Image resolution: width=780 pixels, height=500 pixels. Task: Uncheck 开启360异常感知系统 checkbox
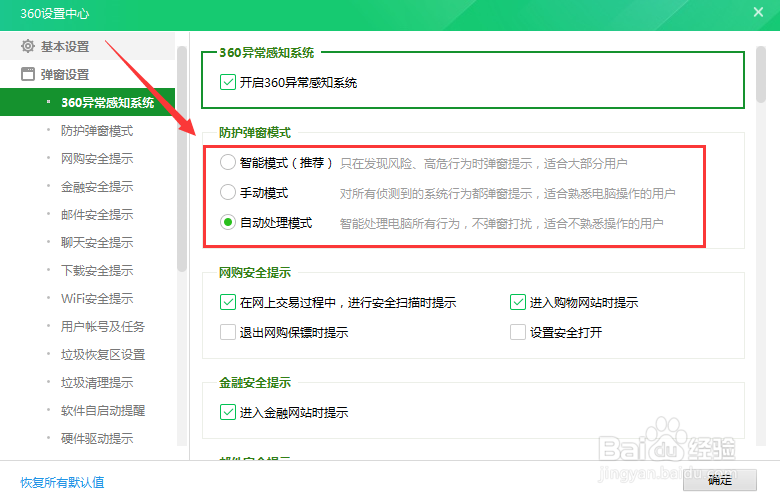228,82
